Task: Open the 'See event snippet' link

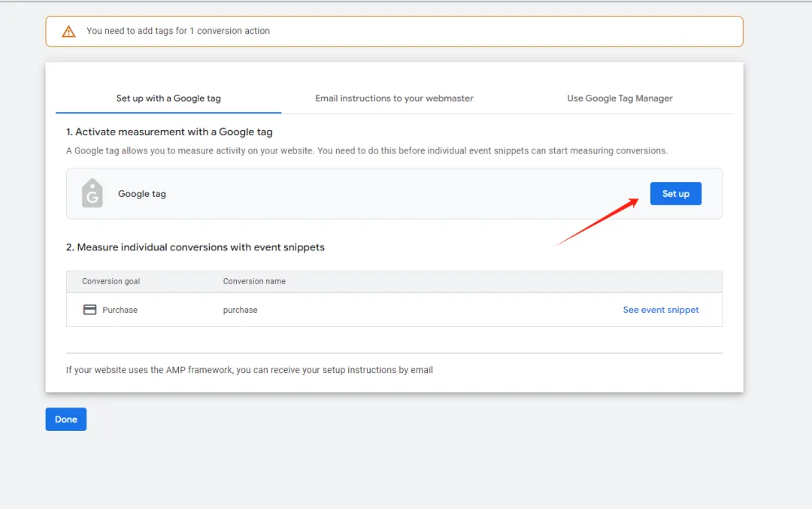Action: (661, 310)
